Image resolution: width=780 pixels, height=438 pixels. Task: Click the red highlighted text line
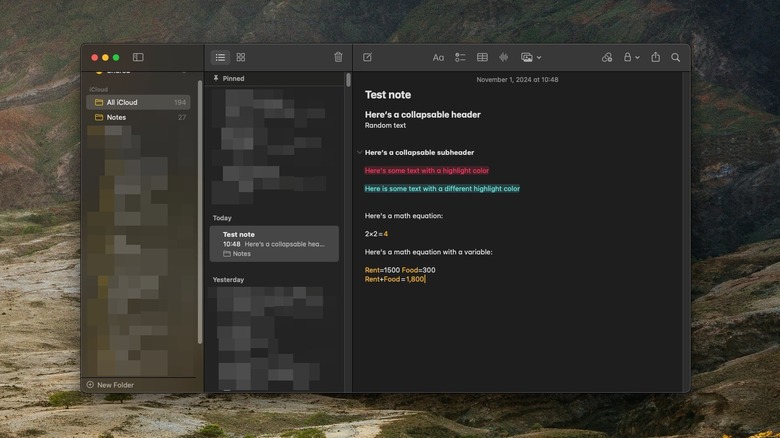426,171
